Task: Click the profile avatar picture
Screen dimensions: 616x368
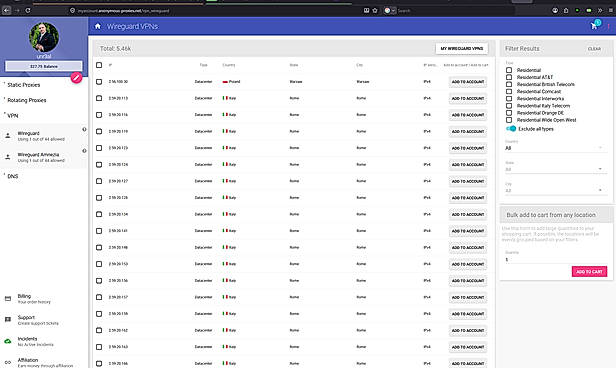Action: pos(44,37)
